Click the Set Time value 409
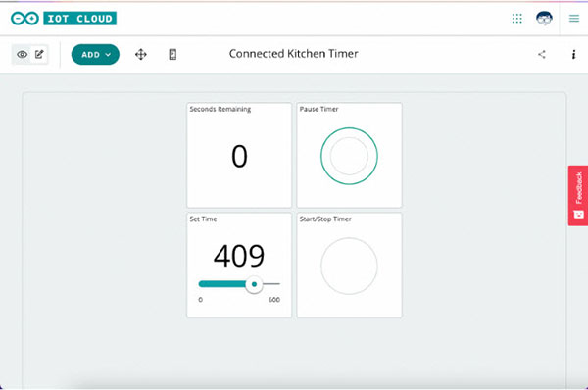Image resolution: width=588 pixels, height=390 pixels. pyautogui.click(x=239, y=256)
